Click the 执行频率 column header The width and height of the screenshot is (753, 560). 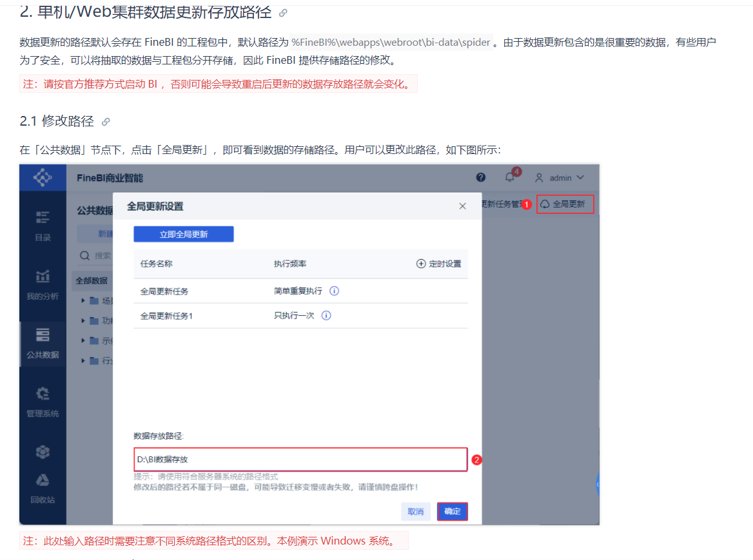point(290,264)
